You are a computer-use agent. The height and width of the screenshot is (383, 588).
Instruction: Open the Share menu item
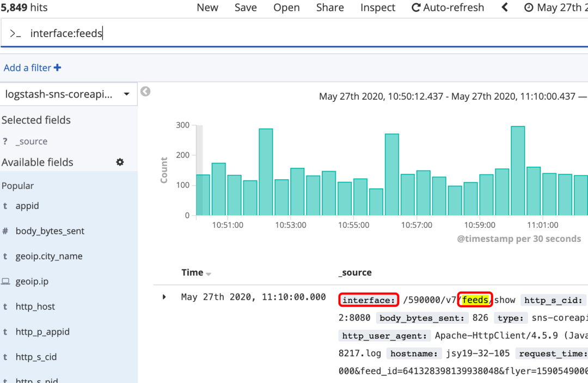click(330, 8)
